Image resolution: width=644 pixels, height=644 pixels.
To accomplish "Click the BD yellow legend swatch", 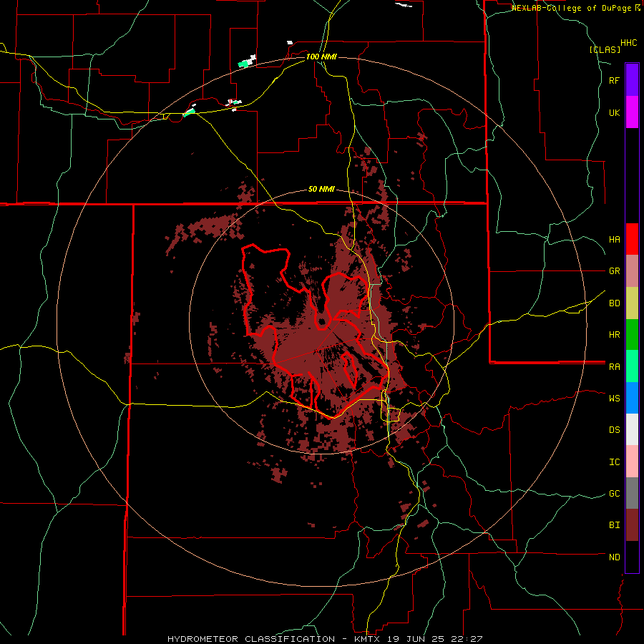I will click(x=632, y=303).
